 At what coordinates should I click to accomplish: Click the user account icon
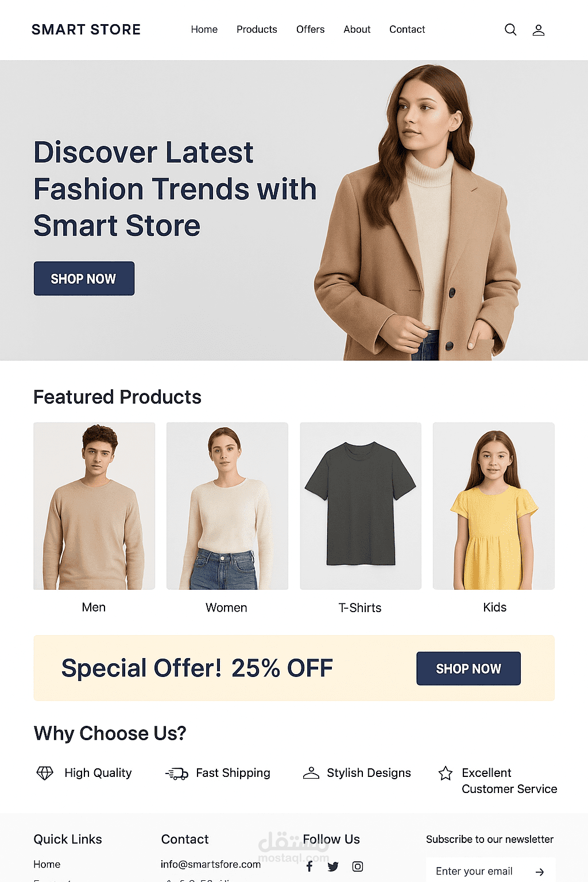click(x=538, y=30)
